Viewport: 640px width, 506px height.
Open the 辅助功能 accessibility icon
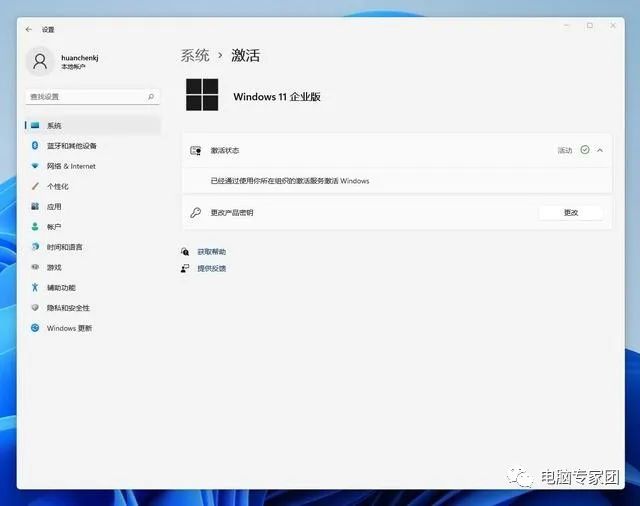35,287
